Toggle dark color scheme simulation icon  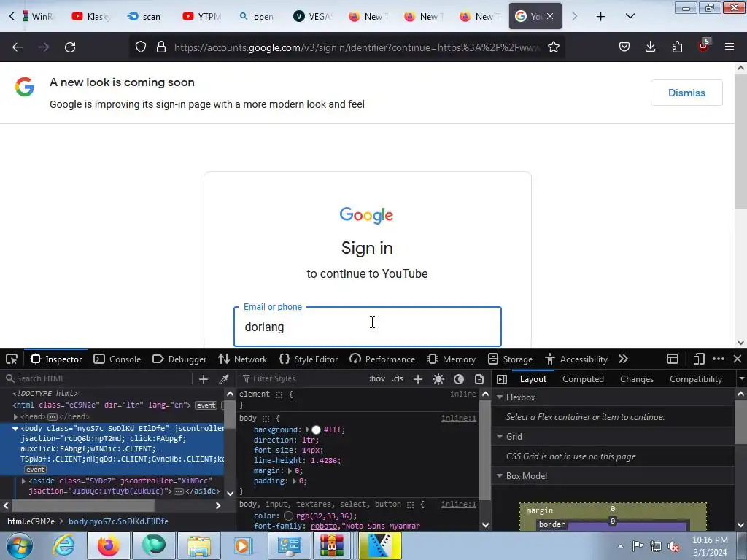pyautogui.click(x=459, y=379)
